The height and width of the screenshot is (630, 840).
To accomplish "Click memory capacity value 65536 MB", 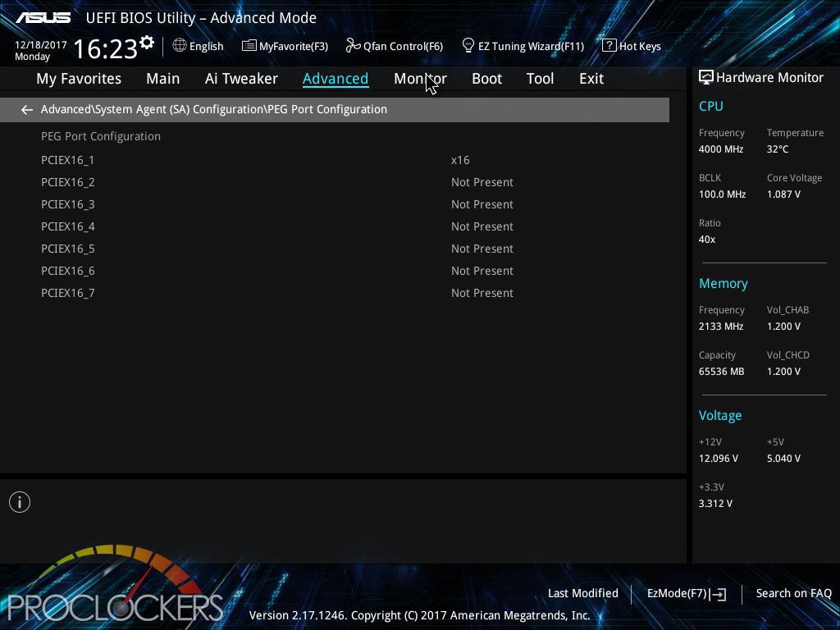I will [x=722, y=372].
